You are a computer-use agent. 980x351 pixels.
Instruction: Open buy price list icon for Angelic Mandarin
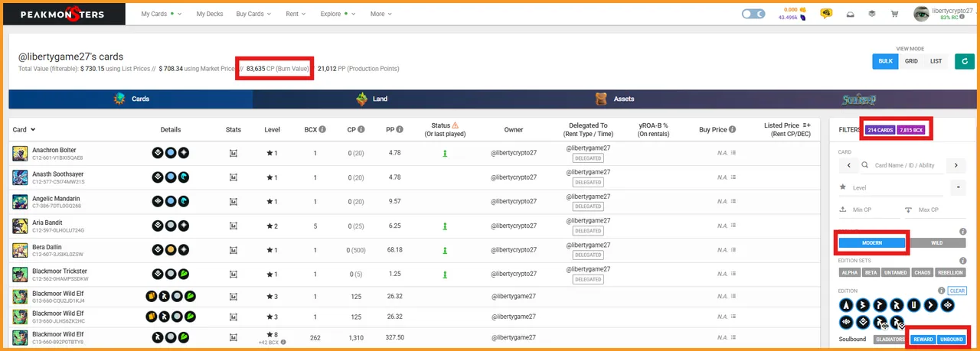(733, 202)
